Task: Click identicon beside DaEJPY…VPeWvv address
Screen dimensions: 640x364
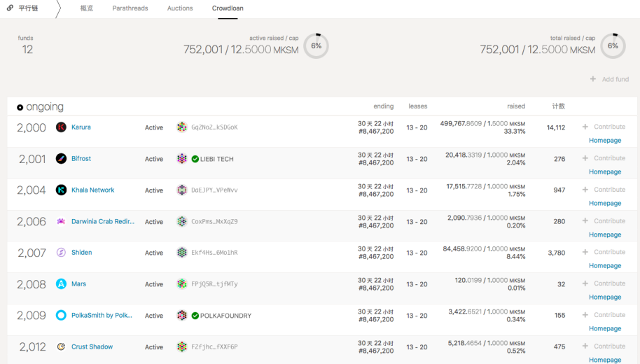Action: pos(182,190)
